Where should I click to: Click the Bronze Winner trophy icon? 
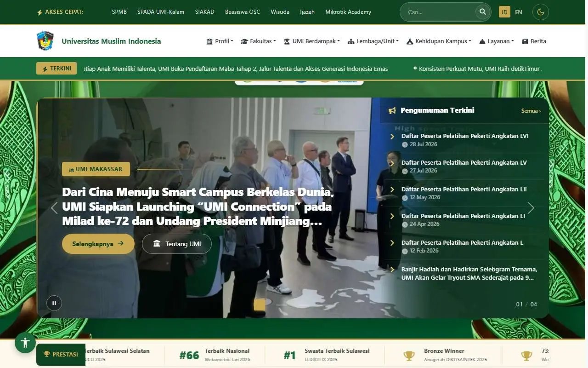pos(409,355)
